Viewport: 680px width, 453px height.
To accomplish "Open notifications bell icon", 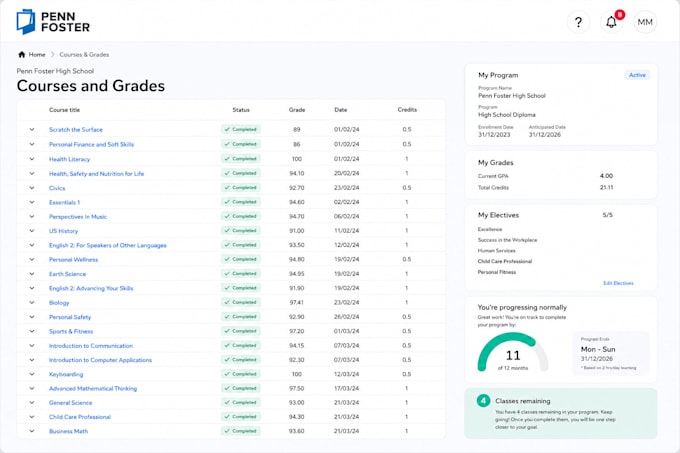I will (611, 22).
